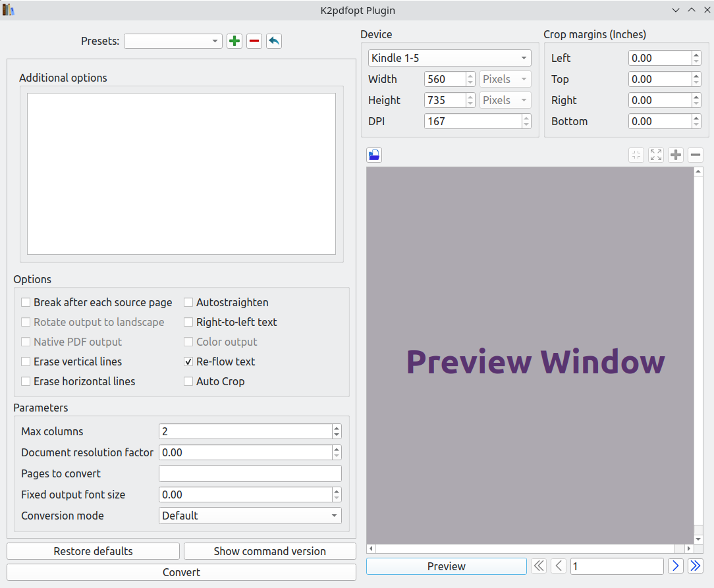Click the blue arrow reset preset icon
The image size is (714, 588).
coord(273,41)
